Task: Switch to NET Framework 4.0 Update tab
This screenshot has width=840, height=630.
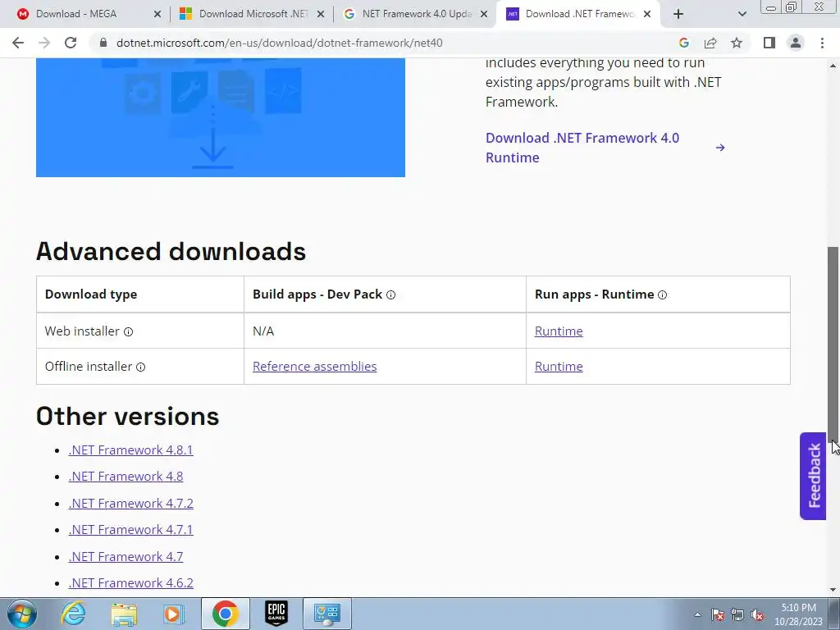Action: [416, 14]
